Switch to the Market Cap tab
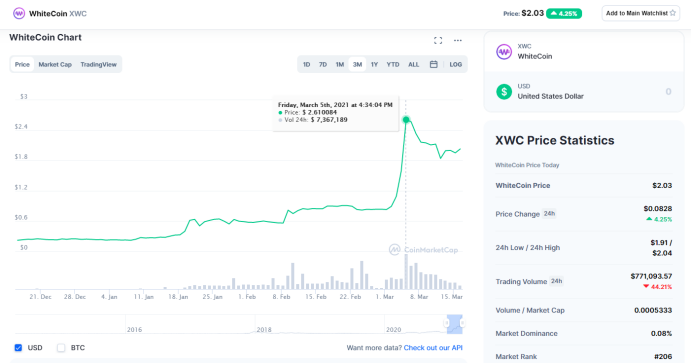 coord(55,64)
